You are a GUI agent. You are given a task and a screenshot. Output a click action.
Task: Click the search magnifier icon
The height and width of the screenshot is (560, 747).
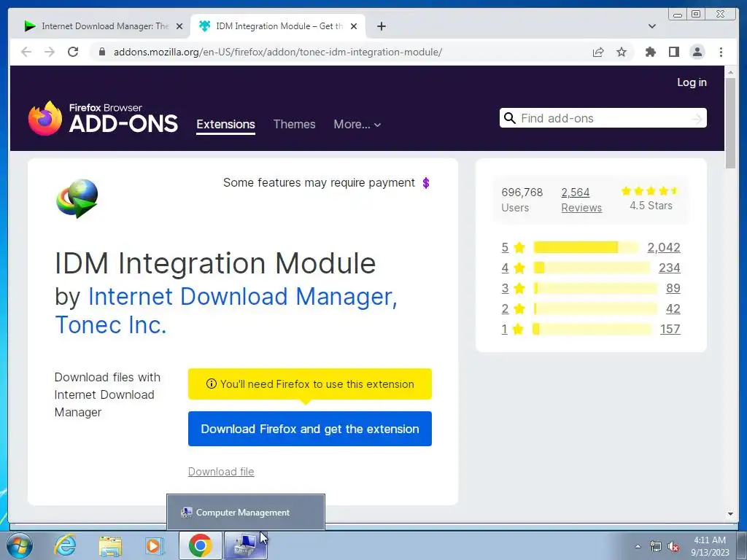click(510, 118)
